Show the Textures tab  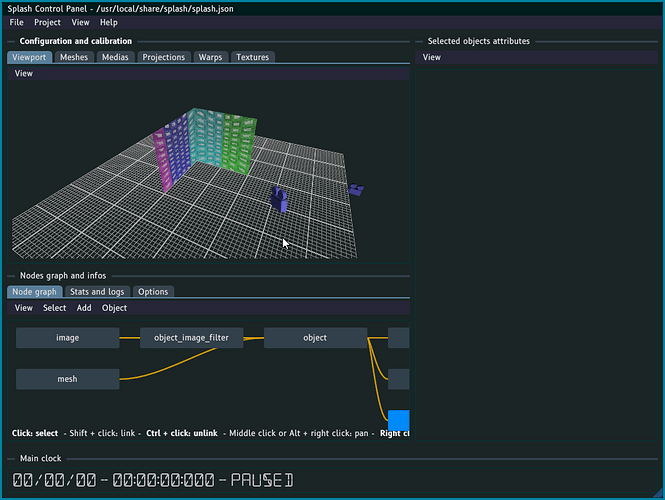(x=252, y=57)
